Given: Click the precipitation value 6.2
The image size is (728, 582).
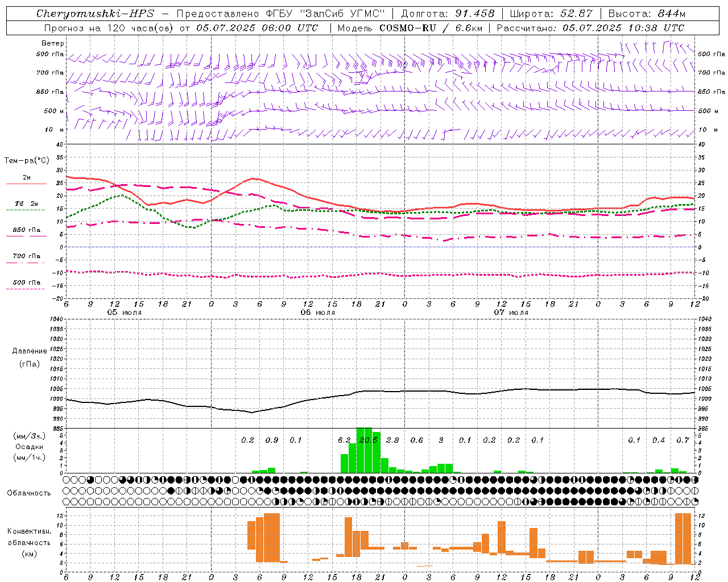Looking at the screenshot, I should pos(344,440).
